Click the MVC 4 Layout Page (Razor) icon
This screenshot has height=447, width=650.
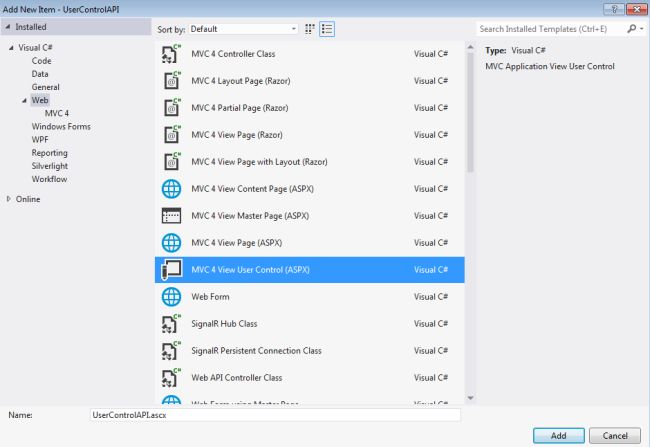click(171, 81)
